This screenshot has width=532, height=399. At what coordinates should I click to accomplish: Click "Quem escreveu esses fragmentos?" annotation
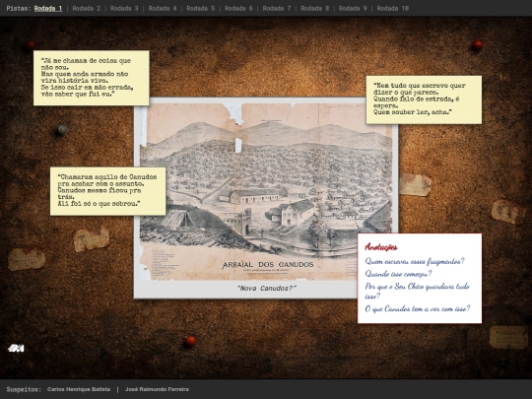coord(415,261)
